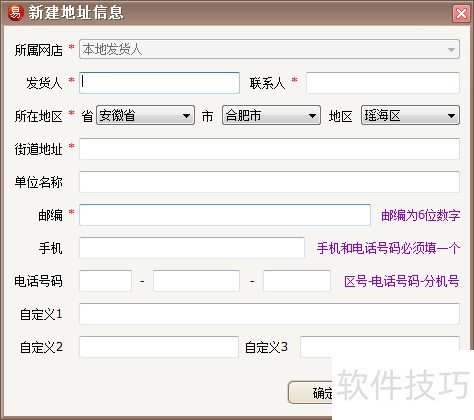Open the 市 city dropdown showing 合肥市
Image resolution: width=474 pixels, height=420 pixels.
(x=271, y=115)
